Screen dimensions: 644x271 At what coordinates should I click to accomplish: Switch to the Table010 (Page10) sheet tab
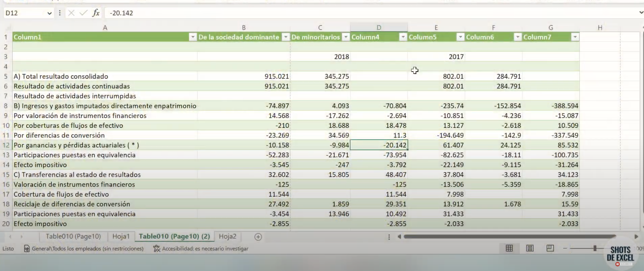(73, 236)
